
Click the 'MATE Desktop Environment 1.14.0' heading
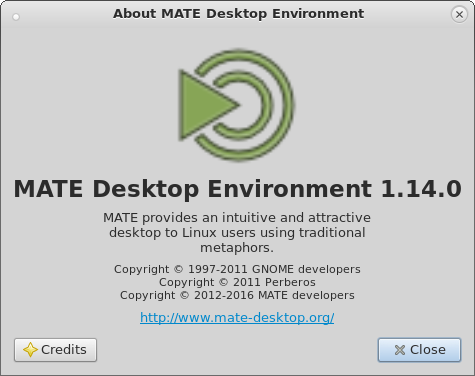tap(237, 189)
